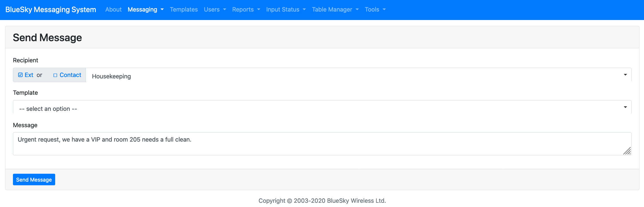Open the BlueSky Messaging System home link
This screenshot has height=207, width=644.
[51, 10]
